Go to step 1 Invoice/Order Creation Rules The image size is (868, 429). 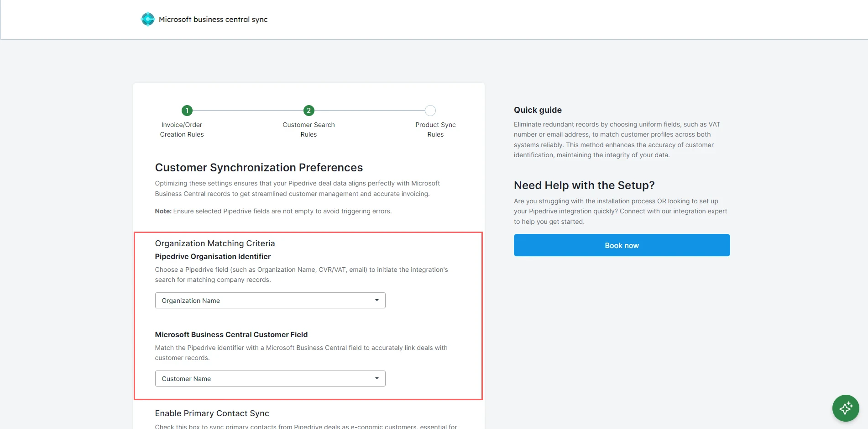[187, 111]
